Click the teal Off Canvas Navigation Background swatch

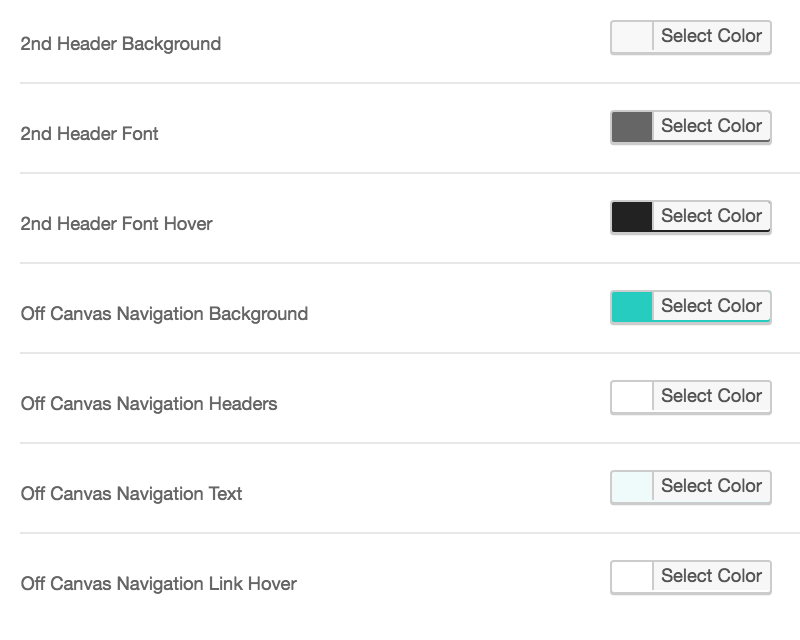coord(632,307)
